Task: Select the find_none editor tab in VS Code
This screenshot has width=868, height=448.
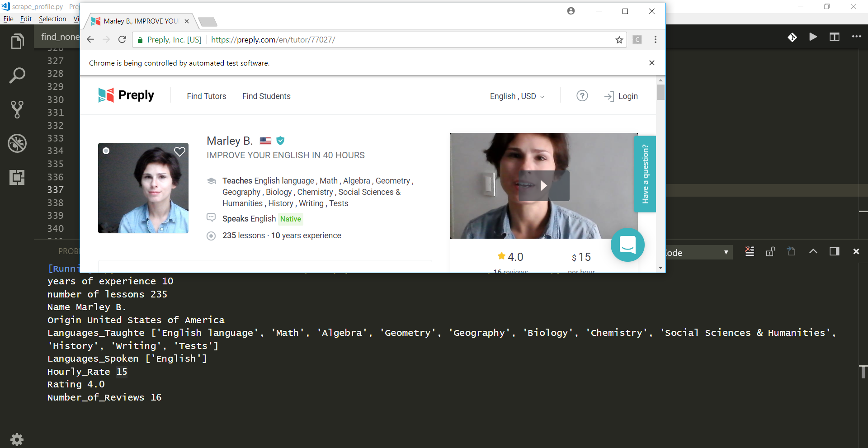Action: [x=60, y=37]
